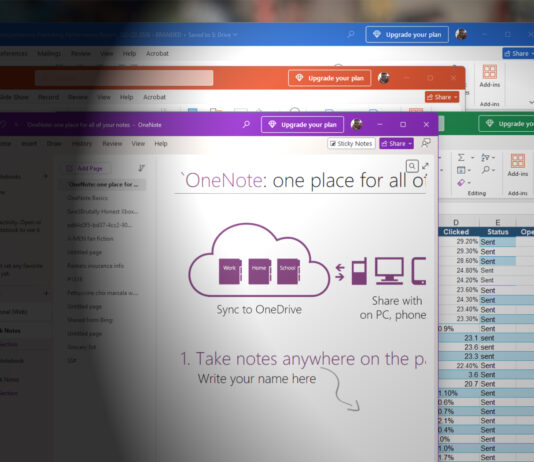Open the Help tab in OneNote

(161, 144)
